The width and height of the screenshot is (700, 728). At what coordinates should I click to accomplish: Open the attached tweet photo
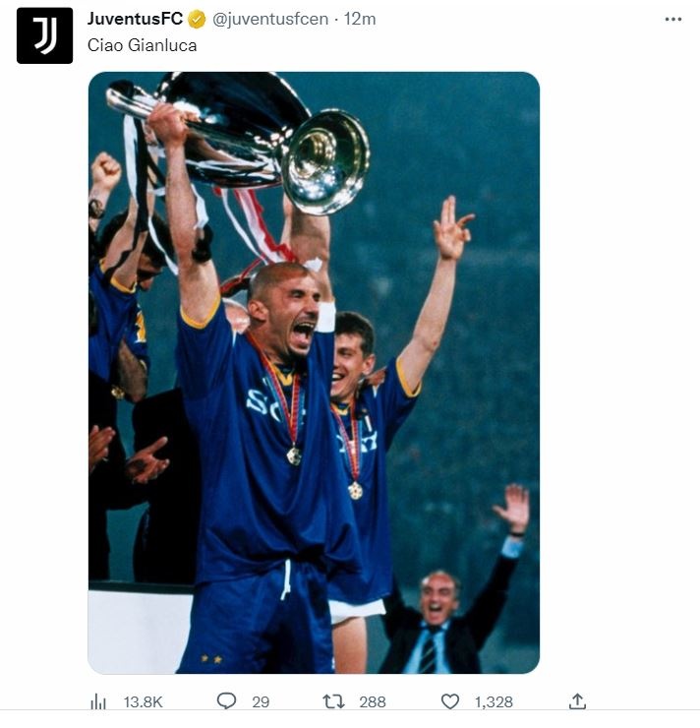(x=314, y=372)
